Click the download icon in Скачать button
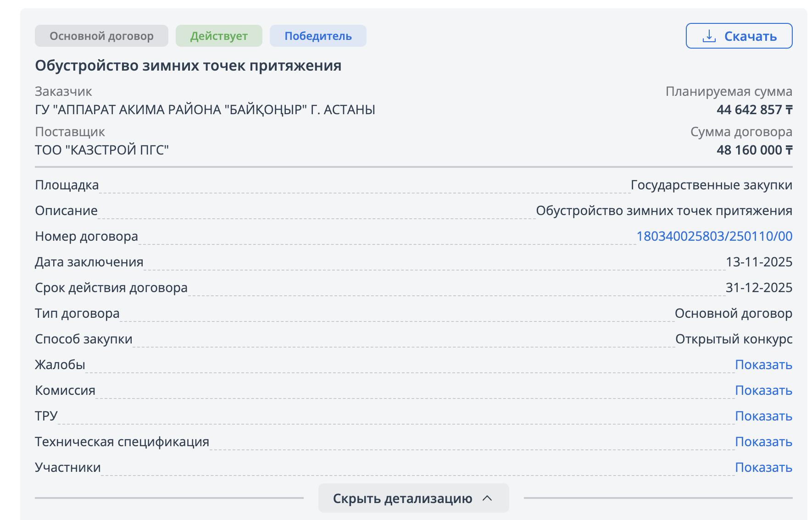The width and height of the screenshot is (812, 520). (x=709, y=36)
